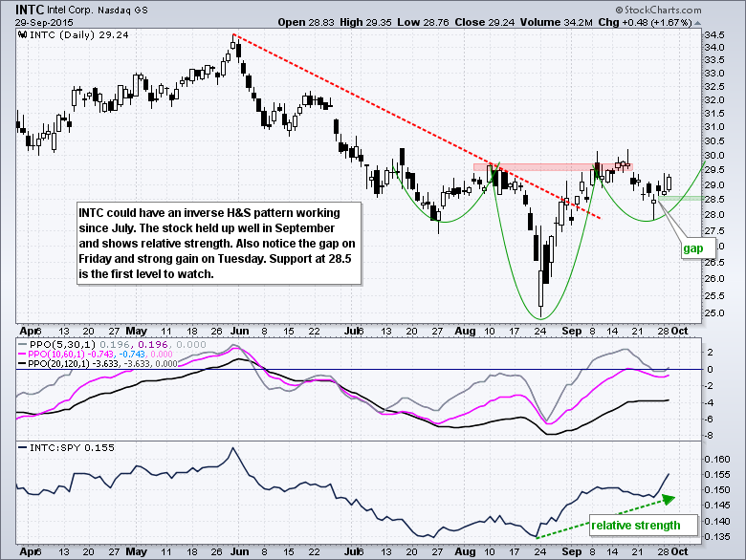Screen dimensions: 746x560
Task: Click the Jun label on upper date axis
Action: tap(240, 331)
